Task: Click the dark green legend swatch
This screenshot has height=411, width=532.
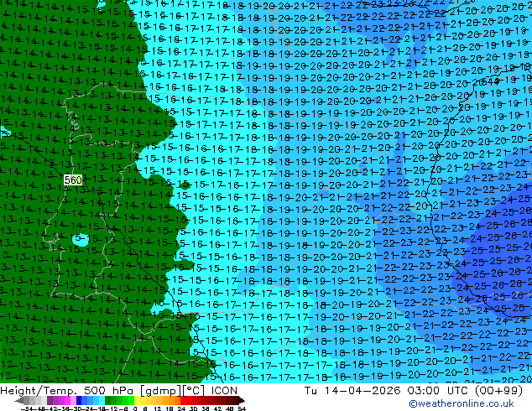Action: pos(108,400)
